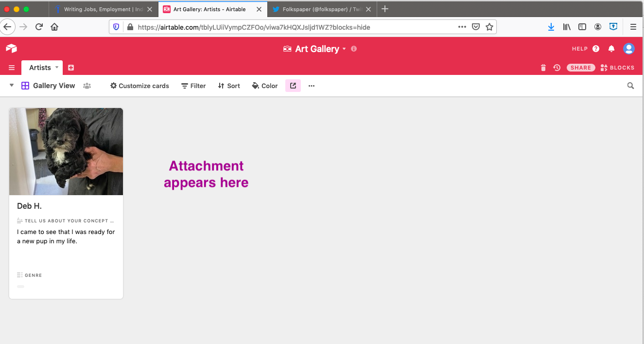Open the Help question mark icon
The image size is (644, 344).
[x=596, y=49]
